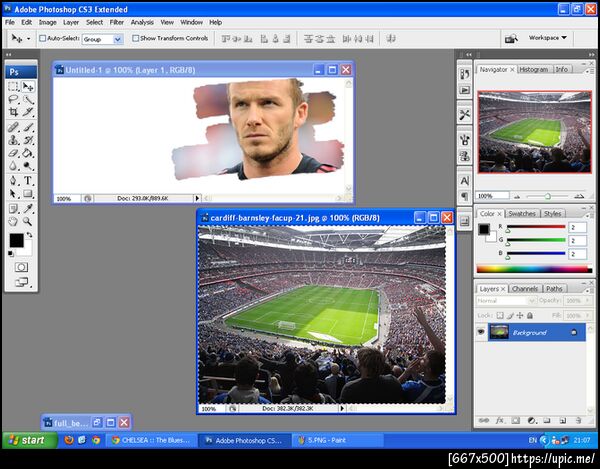Select the Clone Stamp tool
Image resolution: width=600 pixels, height=469 pixels.
point(14,140)
